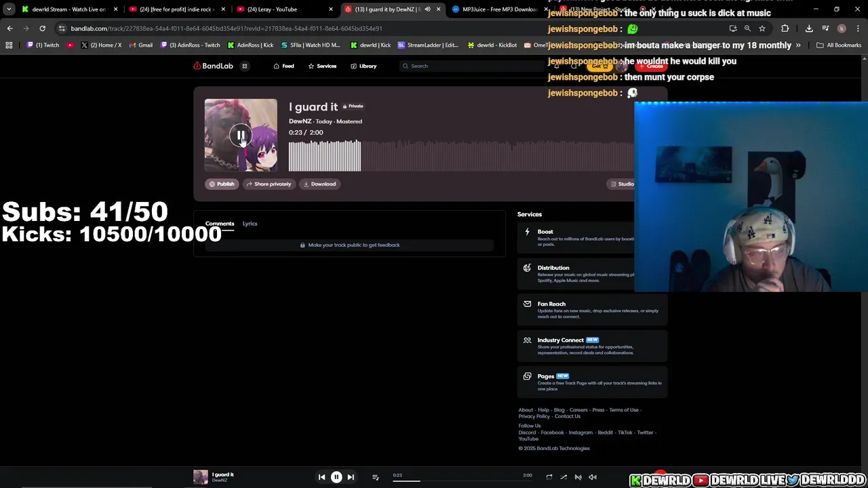This screenshot has width=868, height=488.
Task: Open the Twitch bookmark
Action: (x=44, y=45)
